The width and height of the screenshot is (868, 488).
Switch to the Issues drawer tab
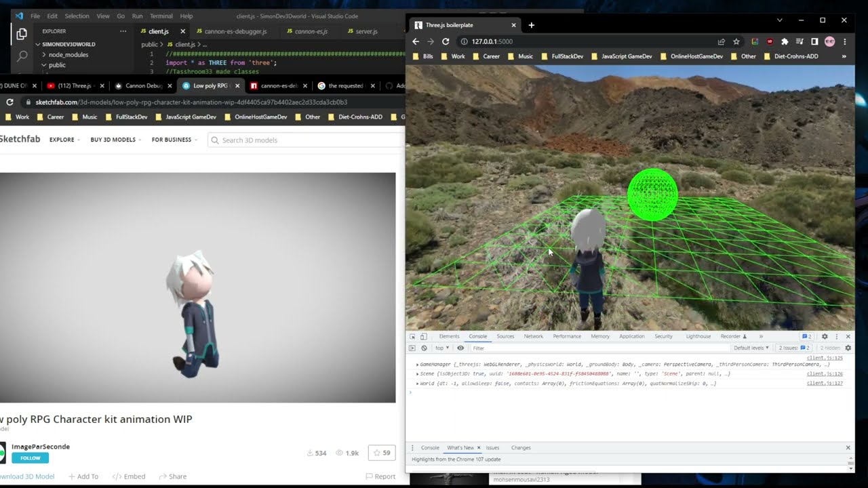point(492,448)
